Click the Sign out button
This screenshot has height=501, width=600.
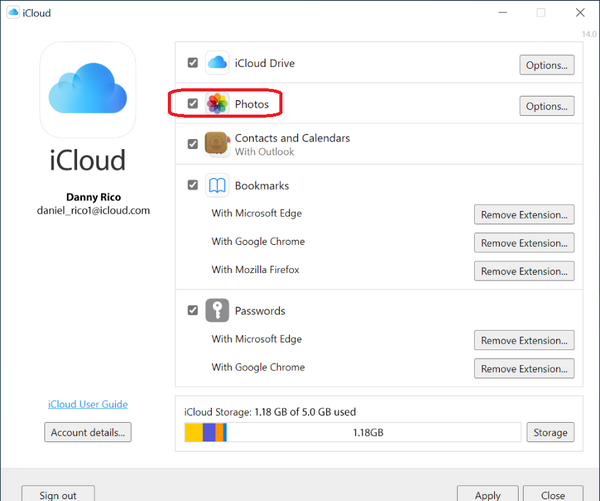58,495
